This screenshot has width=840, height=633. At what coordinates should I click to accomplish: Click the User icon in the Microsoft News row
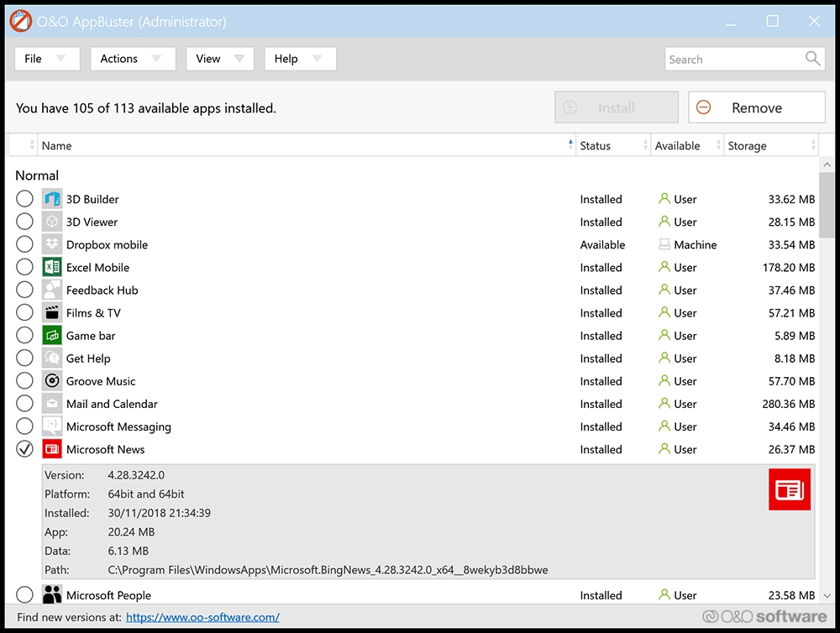[x=664, y=449]
